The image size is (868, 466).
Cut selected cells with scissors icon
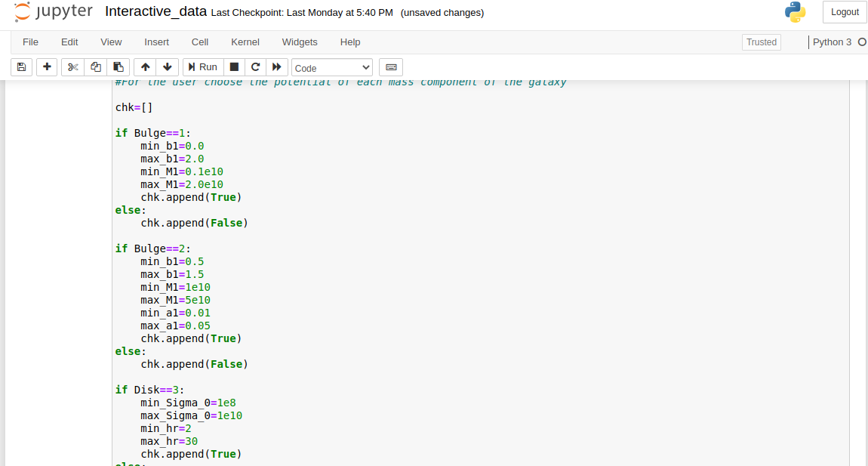point(72,67)
